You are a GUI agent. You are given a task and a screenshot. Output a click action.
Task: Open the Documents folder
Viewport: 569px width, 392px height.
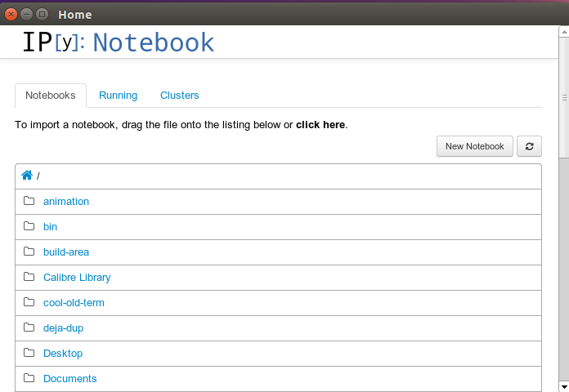coord(70,379)
